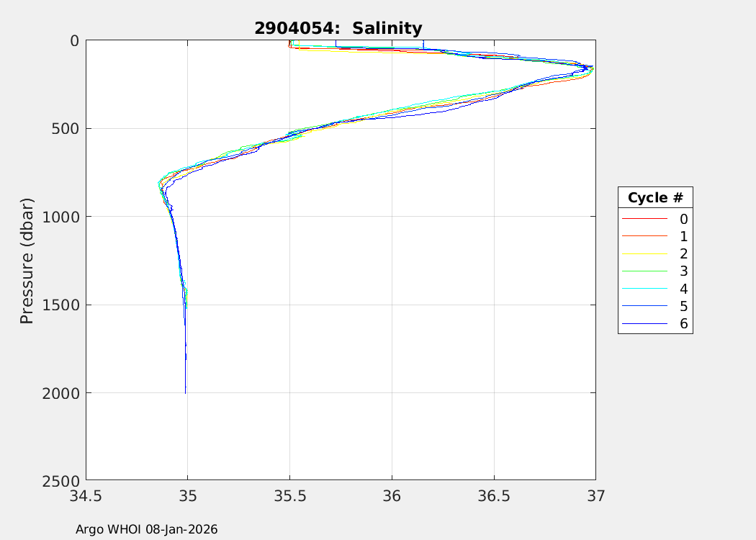Select legend entry label 6

pos(683,324)
